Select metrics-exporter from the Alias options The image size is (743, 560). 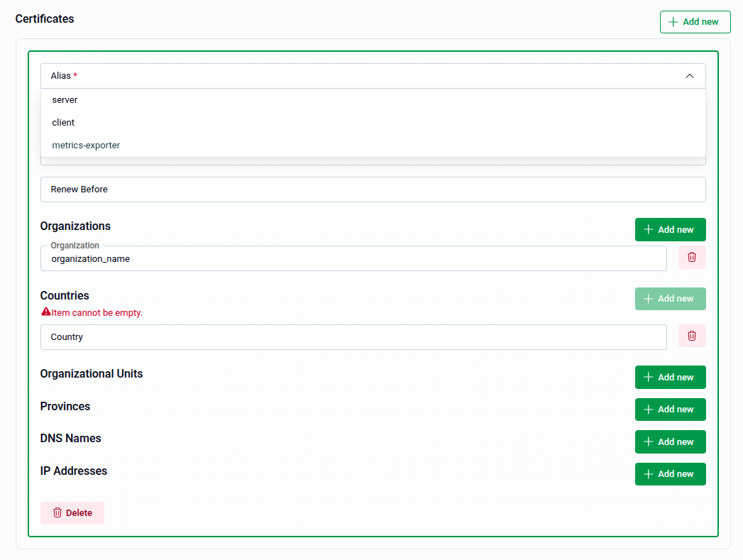[x=86, y=145]
